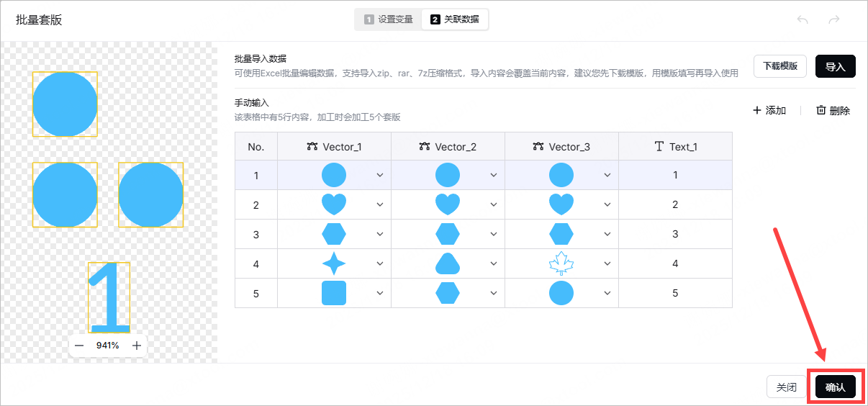
Task: Click the redo arrow icon
Action: tap(834, 20)
